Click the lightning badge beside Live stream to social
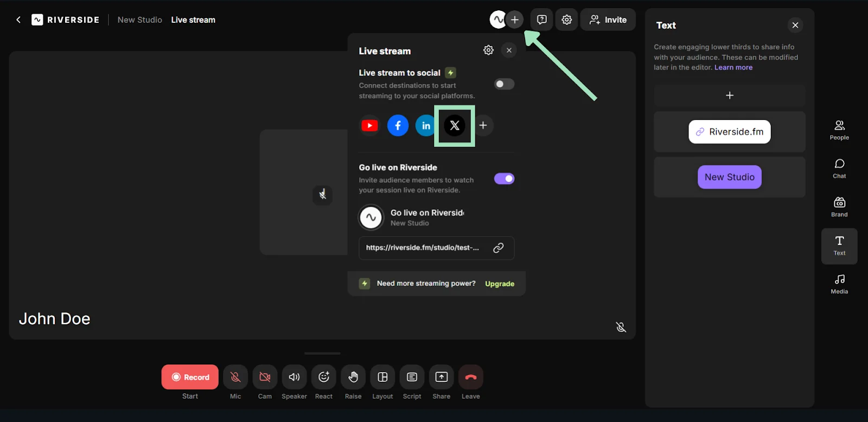The width and height of the screenshot is (868, 422). 450,73
